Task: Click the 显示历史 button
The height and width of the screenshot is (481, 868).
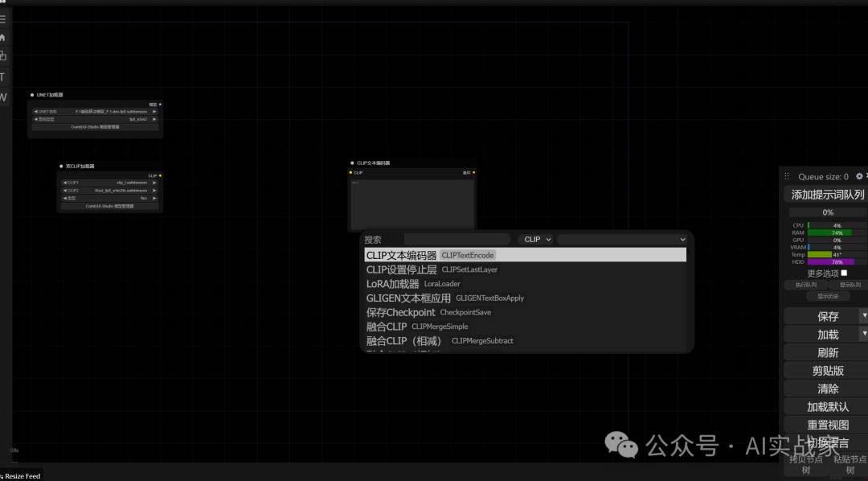Action: 828,296
